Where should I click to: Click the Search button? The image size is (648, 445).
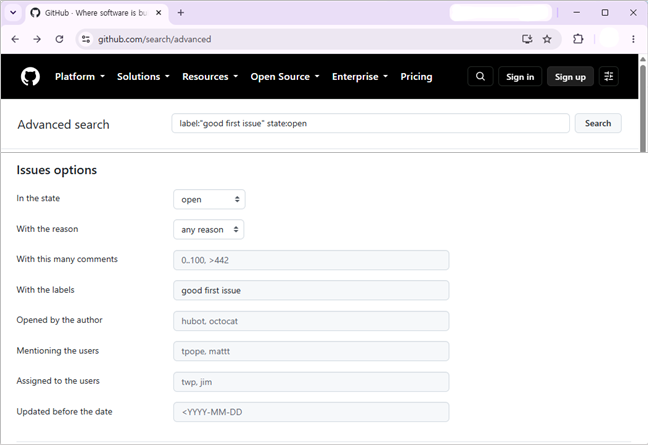click(598, 123)
